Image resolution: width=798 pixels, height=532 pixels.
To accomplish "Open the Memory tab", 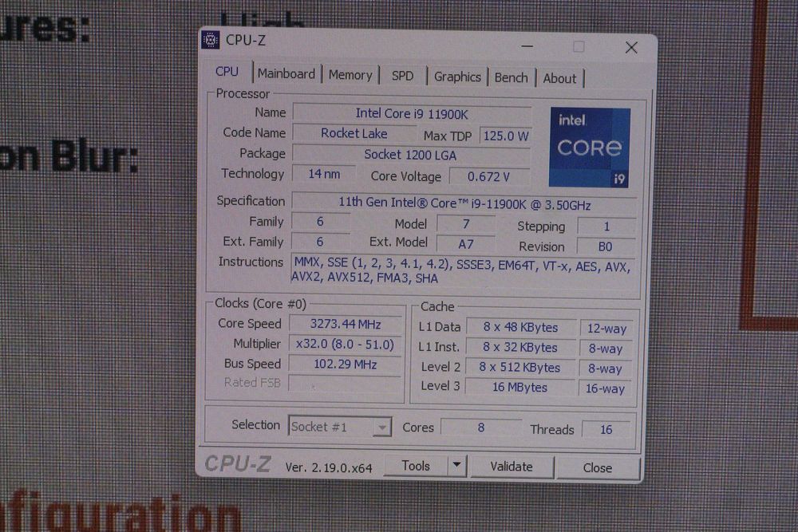I will coord(350,75).
